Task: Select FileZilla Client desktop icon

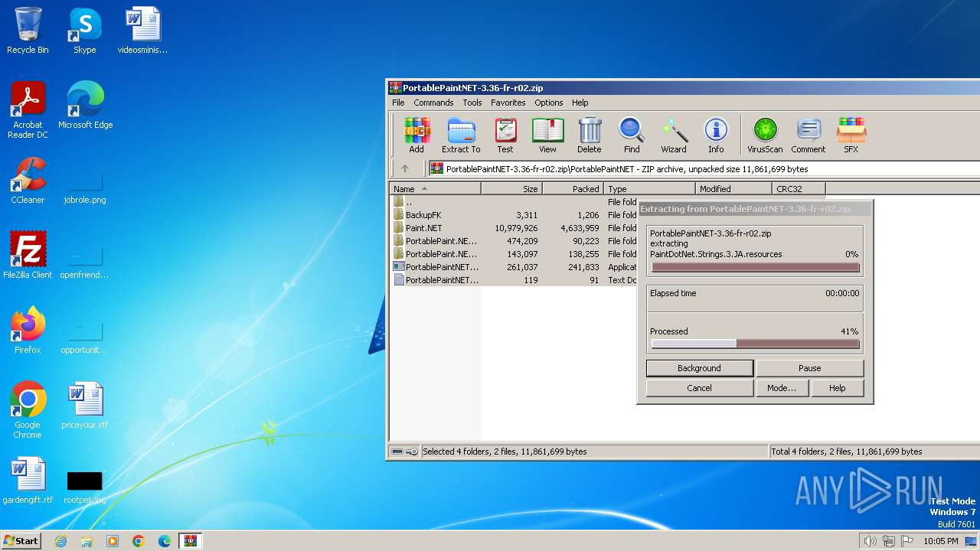Action: point(28,256)
